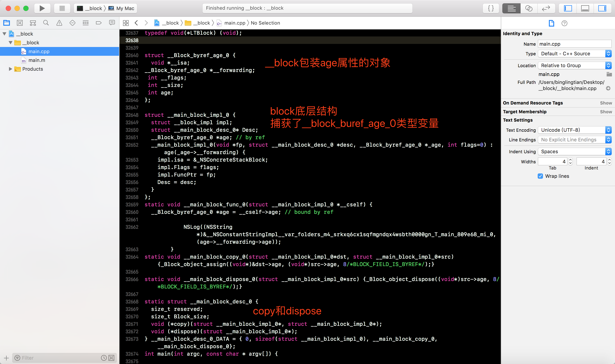Show the debug navigator
The image size is (615, 364).
coord(86,23)
